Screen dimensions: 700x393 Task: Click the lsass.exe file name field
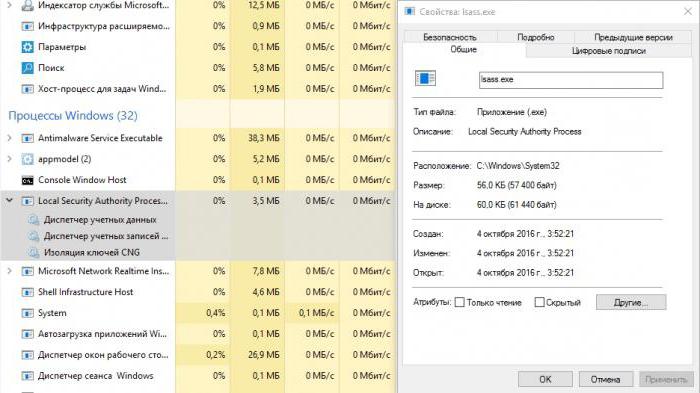571,80
